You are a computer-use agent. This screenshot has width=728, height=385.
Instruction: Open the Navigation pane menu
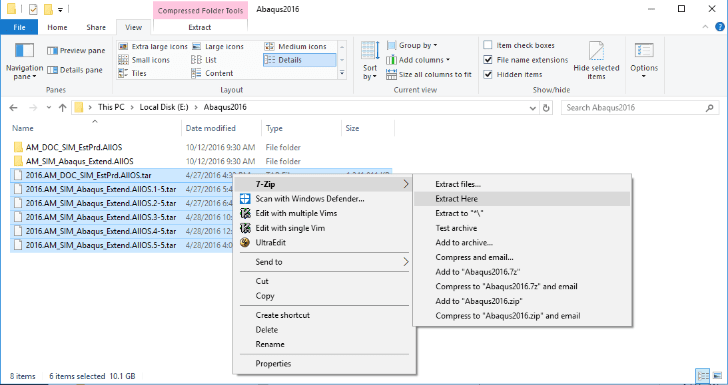coord(24,61)
